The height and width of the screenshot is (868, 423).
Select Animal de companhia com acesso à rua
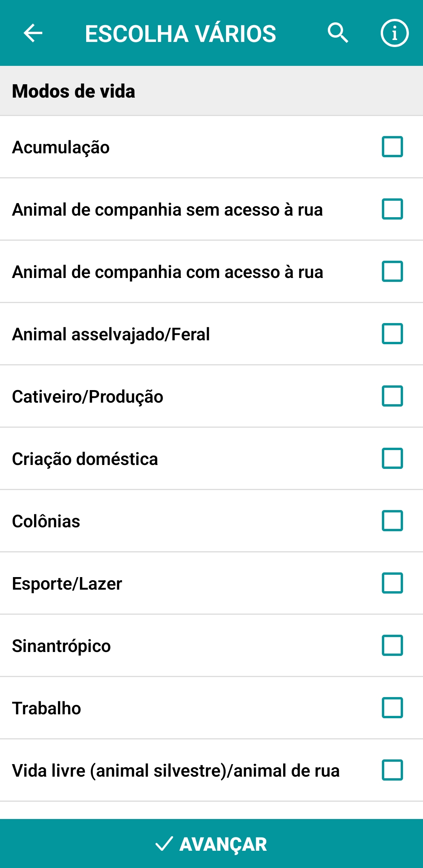[x=392, y=271]
